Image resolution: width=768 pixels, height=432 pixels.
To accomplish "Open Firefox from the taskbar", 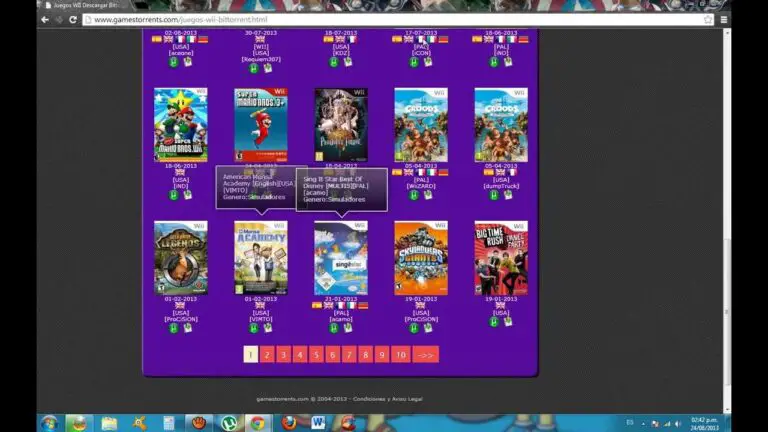I will pos(289,423).
